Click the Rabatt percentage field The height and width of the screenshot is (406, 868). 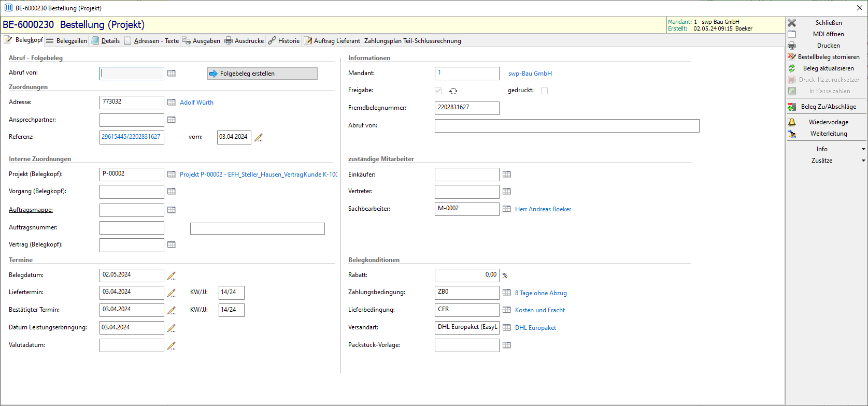point(467,275)
